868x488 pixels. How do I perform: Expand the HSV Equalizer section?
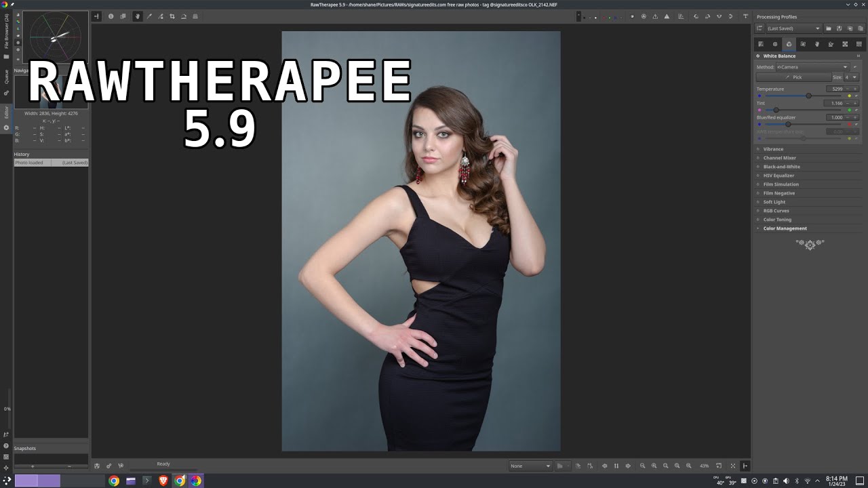(778, 176)
